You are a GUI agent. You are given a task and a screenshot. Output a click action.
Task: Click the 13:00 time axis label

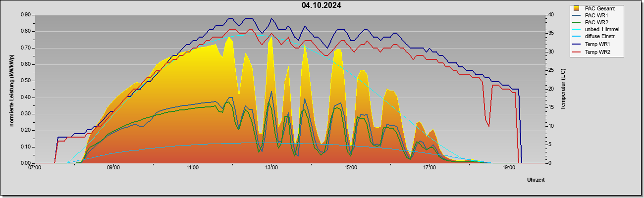click(x=271, y=168)
